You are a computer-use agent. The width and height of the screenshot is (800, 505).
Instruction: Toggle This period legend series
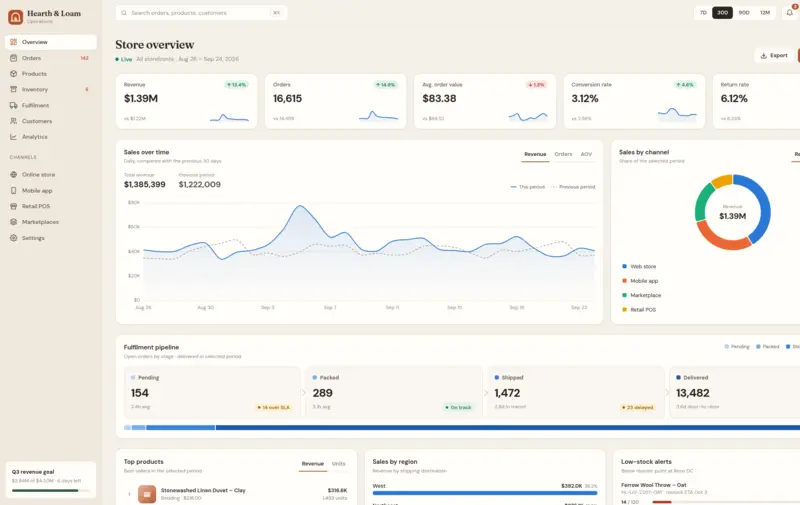pos(528,187)
